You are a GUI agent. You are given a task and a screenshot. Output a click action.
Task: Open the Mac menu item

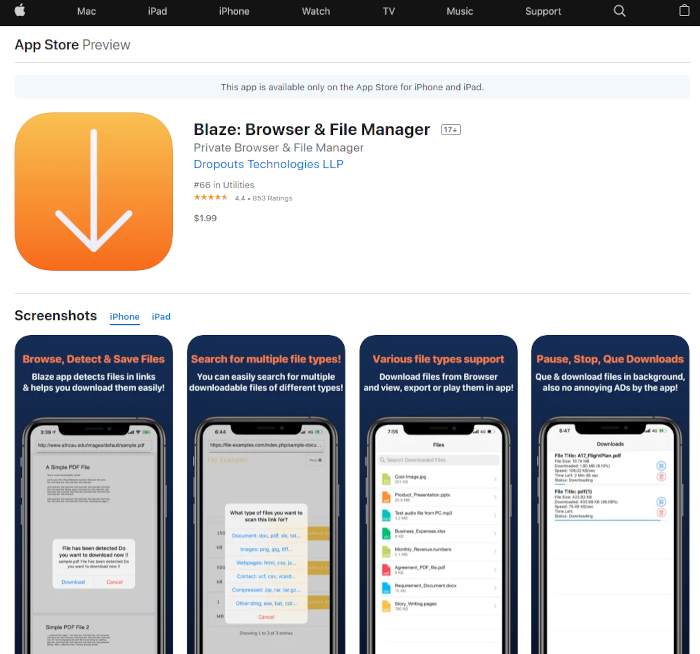(86, 11)
